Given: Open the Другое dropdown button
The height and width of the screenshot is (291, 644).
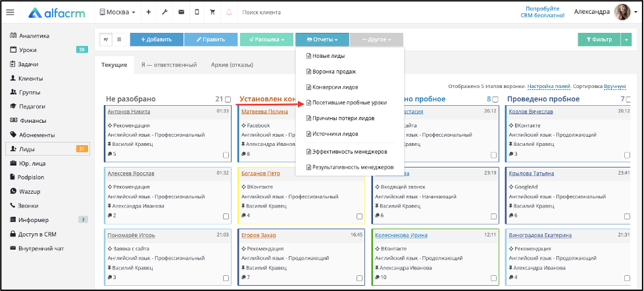Looking at the screenshot, I should [377, 39].
